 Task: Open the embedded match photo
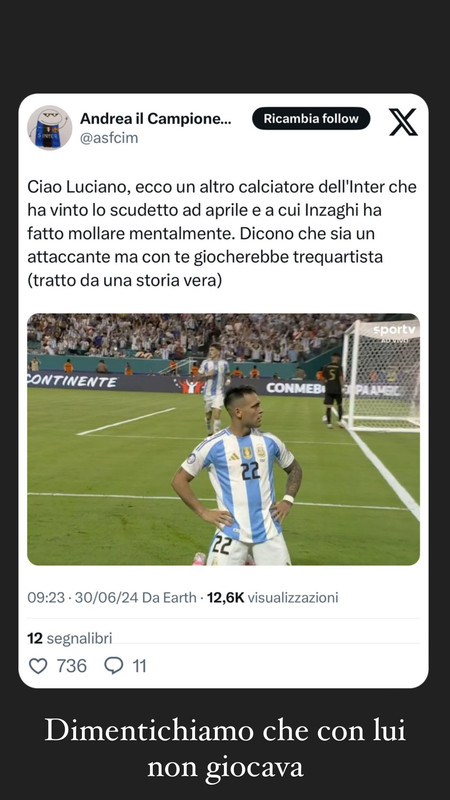(x=223, y=439)
